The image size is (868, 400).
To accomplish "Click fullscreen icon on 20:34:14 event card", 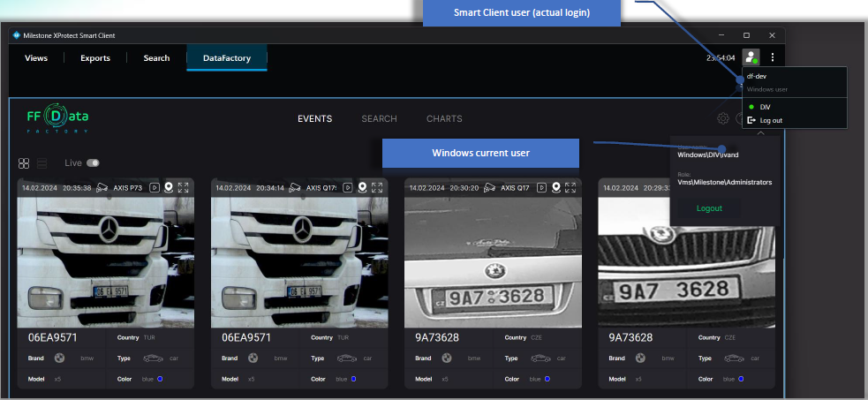I will 377,187.
